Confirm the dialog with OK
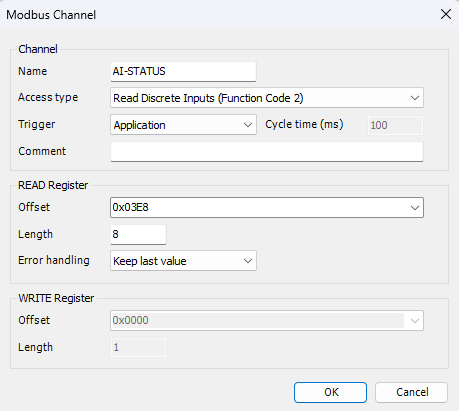459x411 pixels. pos(330,392)
